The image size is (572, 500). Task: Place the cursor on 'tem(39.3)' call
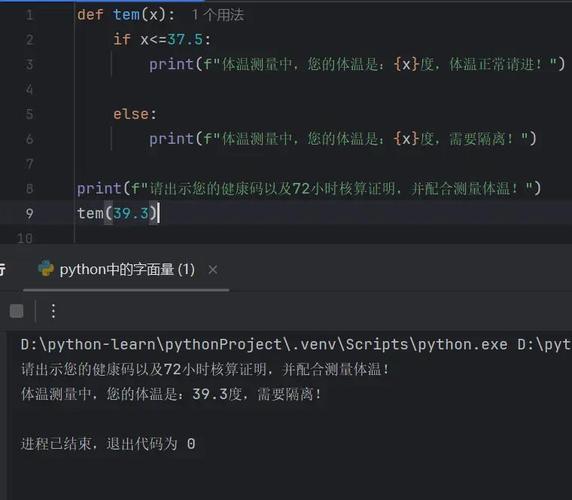pyautogui.click(x=117, y=213)
